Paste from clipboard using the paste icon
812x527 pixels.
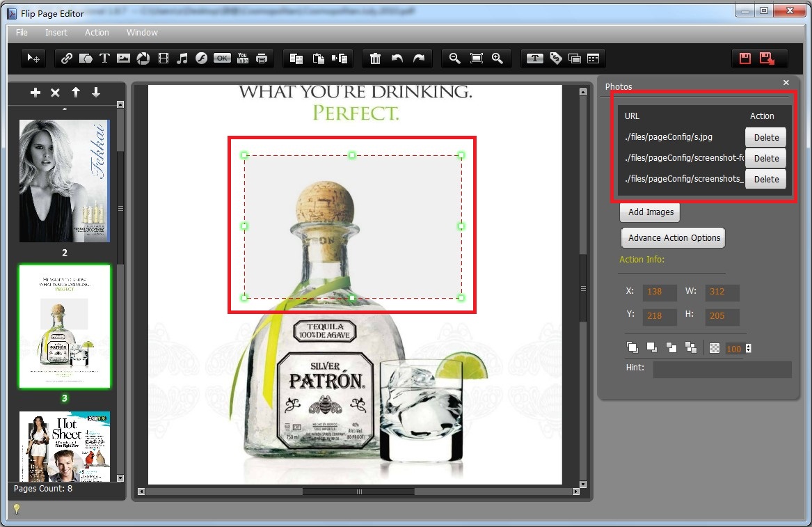click(x=319, y=58)
